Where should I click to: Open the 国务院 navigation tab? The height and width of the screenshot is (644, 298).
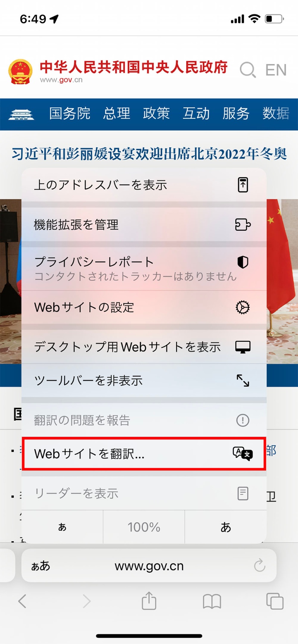tap(70, 113)
